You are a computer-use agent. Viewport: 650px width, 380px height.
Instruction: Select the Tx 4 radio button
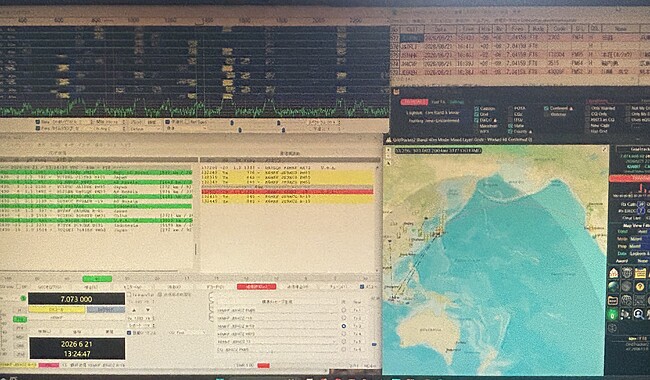tap(344, 334)
